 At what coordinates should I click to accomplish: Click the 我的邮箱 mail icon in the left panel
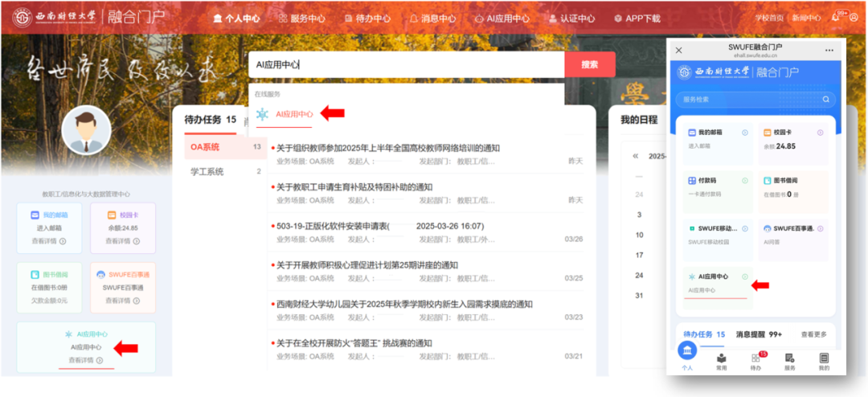coord(35,215)
